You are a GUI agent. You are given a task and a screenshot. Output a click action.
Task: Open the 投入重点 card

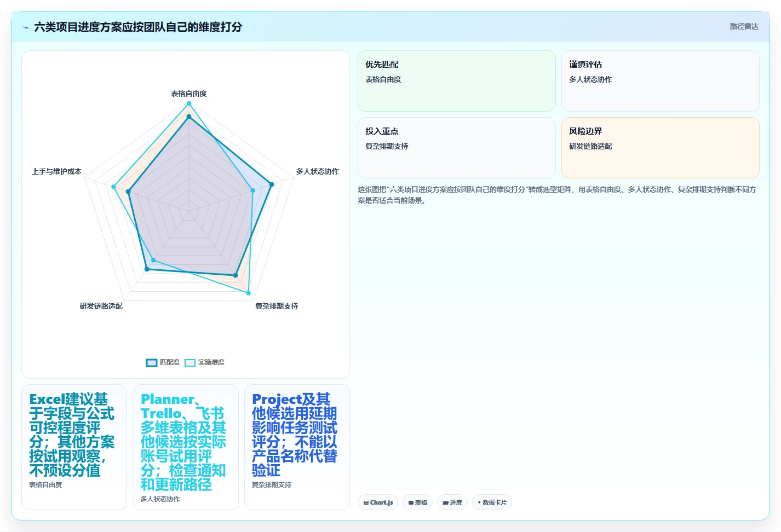(457, 148)
